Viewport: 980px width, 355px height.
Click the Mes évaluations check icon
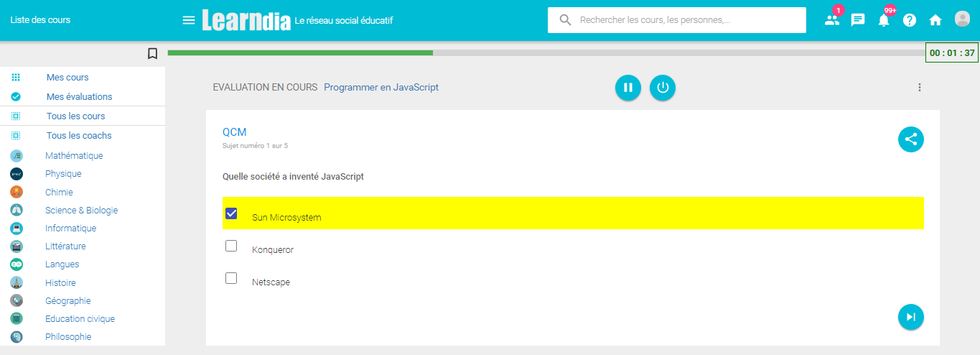tap(16, 96)
